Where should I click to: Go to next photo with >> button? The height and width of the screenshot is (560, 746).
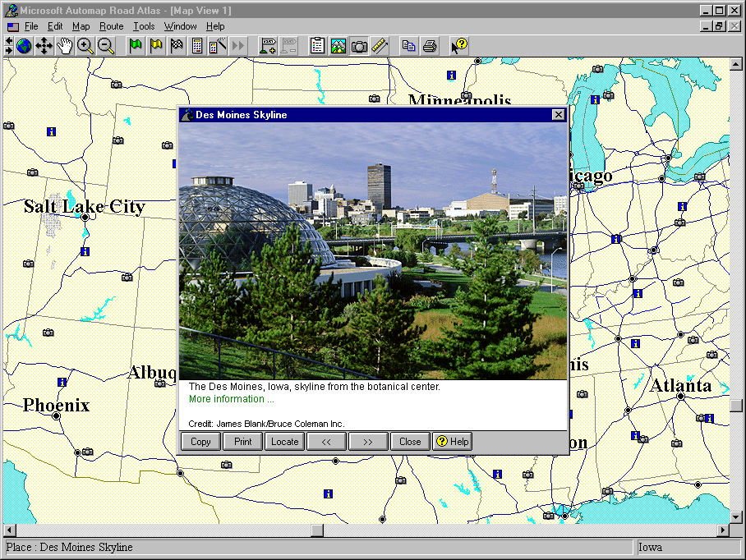tap(368, 442)
